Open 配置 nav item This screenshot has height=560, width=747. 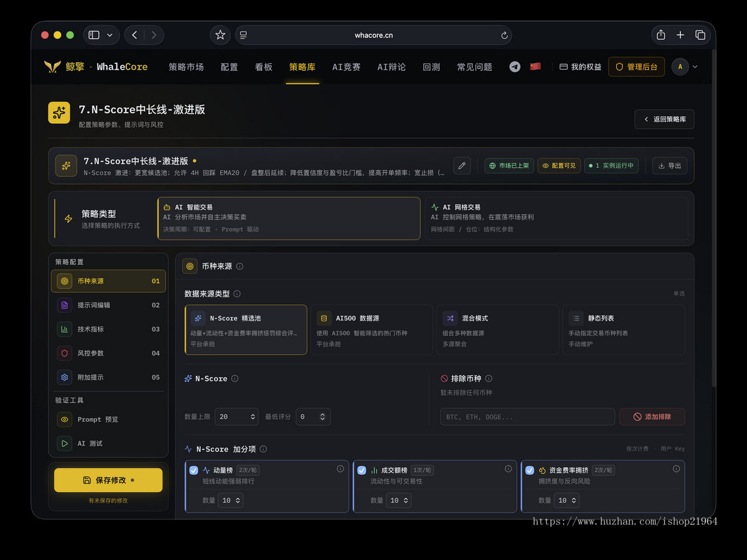[229, 67]
